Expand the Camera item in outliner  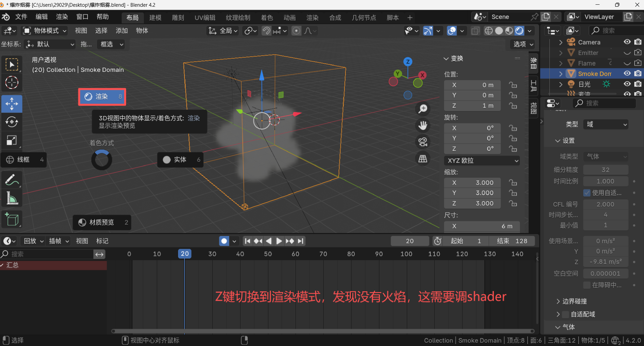[560, 42]
